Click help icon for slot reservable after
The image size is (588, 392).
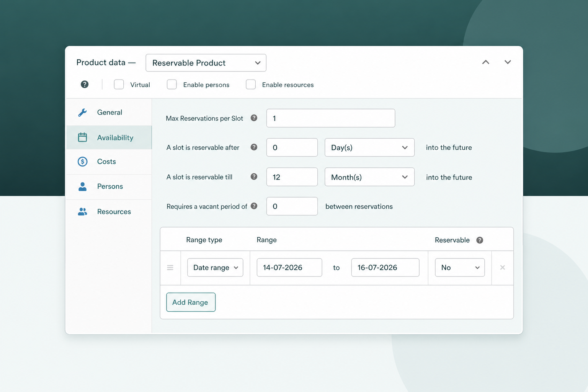pos(254,147)
